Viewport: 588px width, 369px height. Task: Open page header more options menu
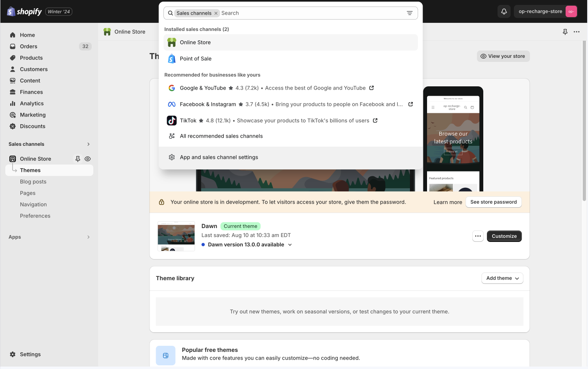577,32
